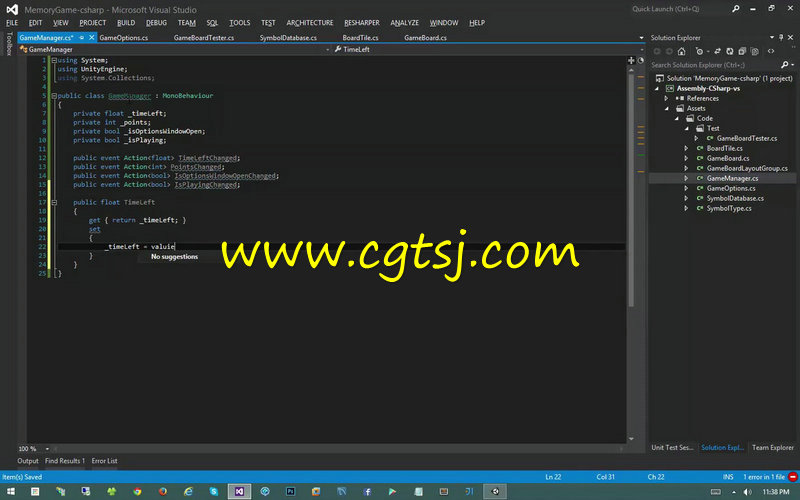Close the GameManager.cs tab

[x=92, y=37]
